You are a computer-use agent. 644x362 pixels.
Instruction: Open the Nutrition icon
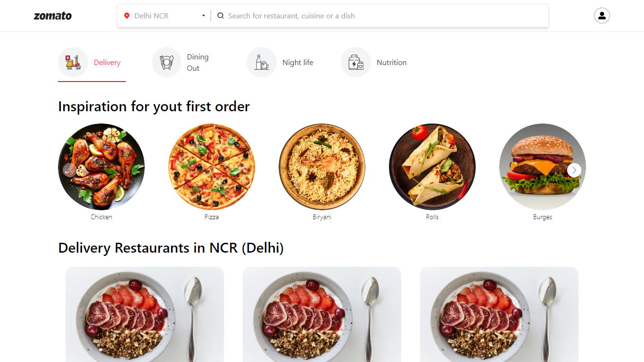pos(356,62)
